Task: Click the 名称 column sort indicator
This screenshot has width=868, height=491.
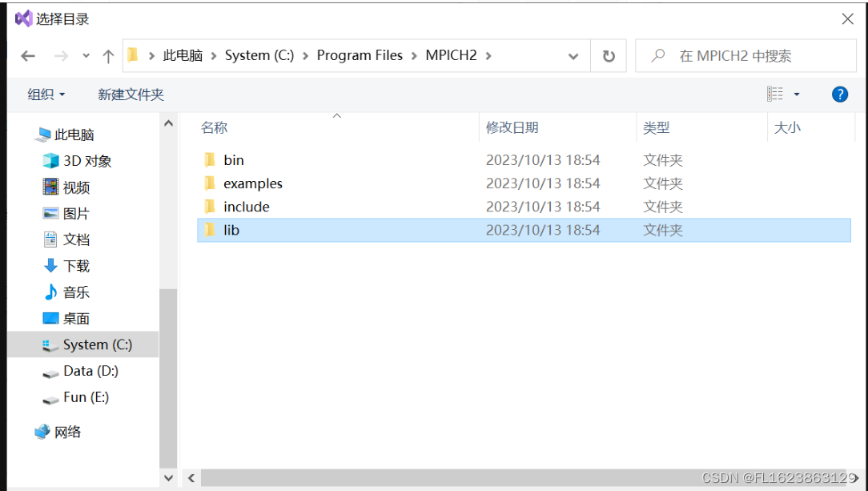Action: (x=336, y=116)
